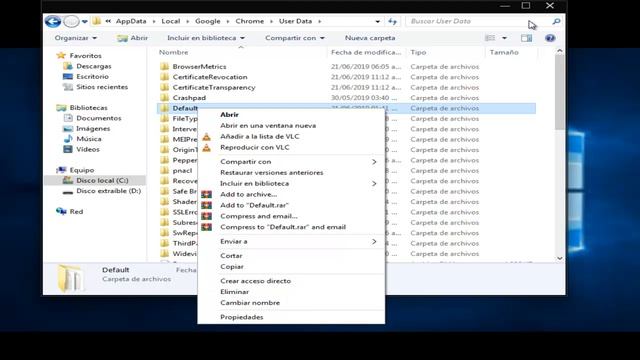Open the view options dropdown arrow
This screenshot has width=640, height=360.
(x=504, y=38)
